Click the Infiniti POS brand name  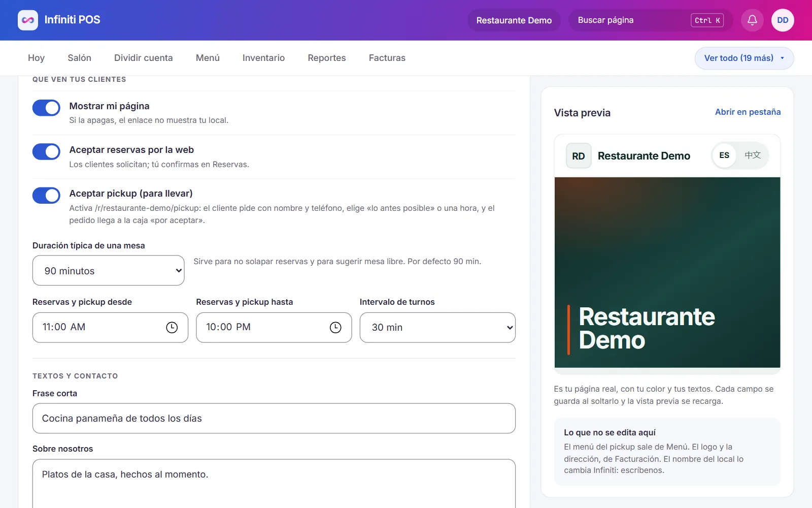coord(73,20)
